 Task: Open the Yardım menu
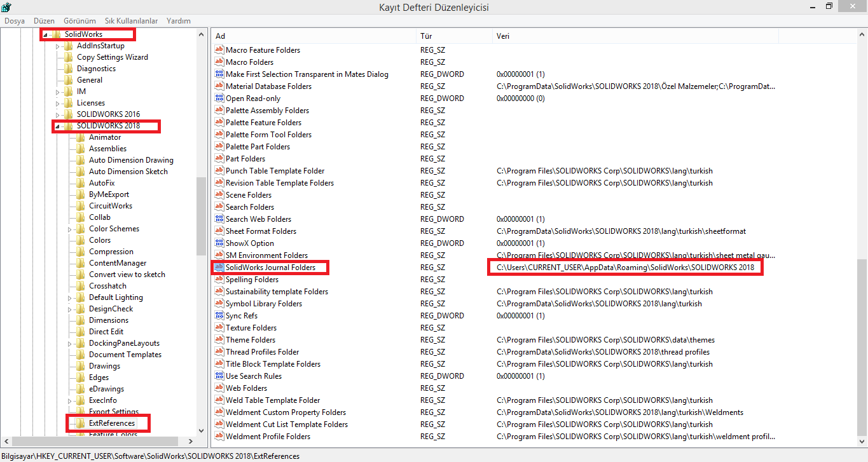coord(179,21)
